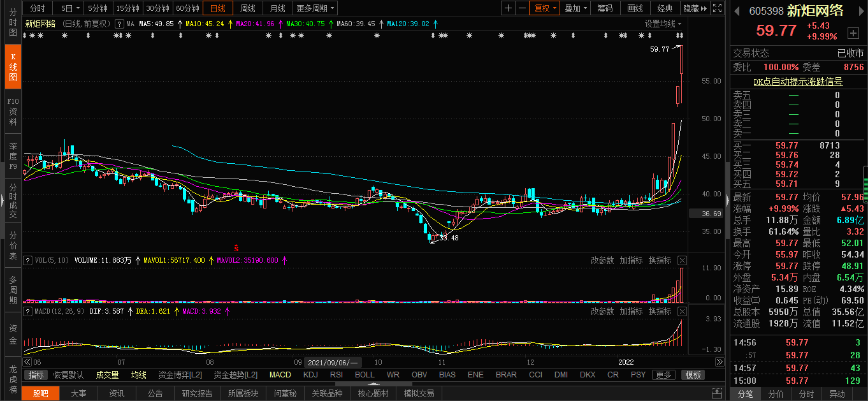Viewport: 868px width, 401px height.
Task: Click the 隐藏 button to hide the side panel
Action: [695, 8]
